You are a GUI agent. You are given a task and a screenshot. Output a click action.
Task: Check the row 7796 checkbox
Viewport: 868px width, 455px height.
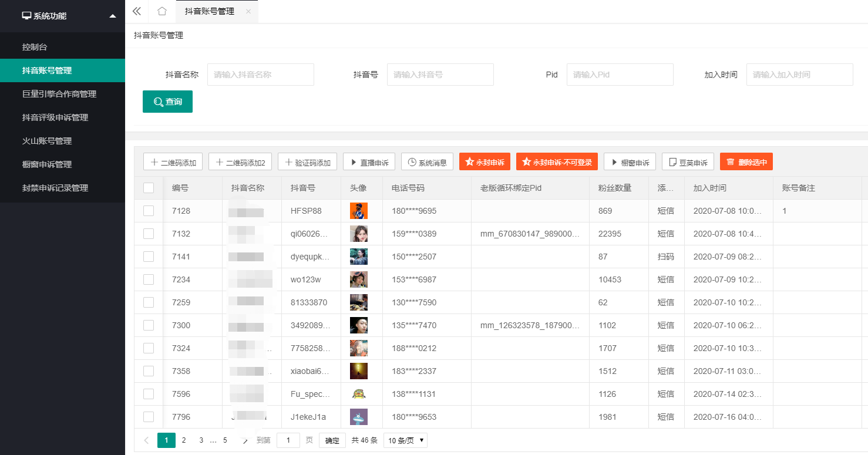pos(149,417)
